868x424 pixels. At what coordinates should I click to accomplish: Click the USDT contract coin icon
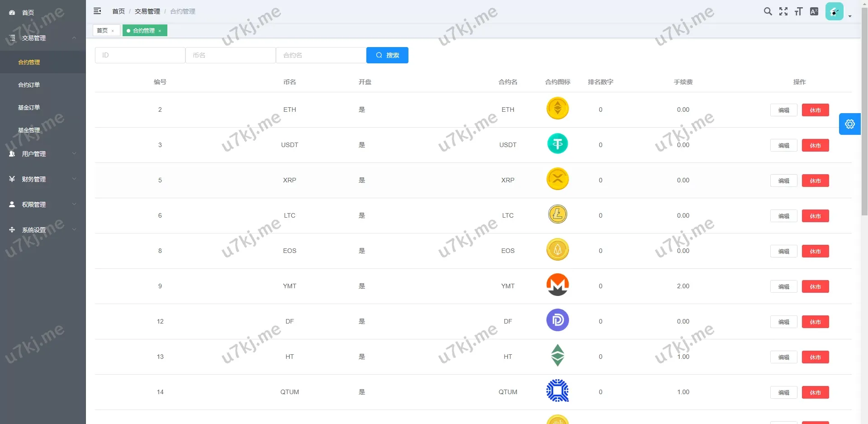tap(557, 144)
